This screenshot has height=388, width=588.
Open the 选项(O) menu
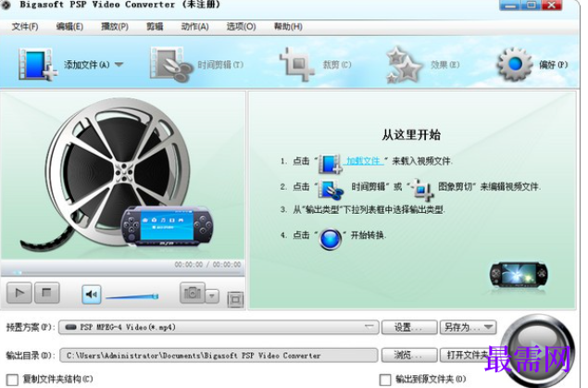point(241,27)
